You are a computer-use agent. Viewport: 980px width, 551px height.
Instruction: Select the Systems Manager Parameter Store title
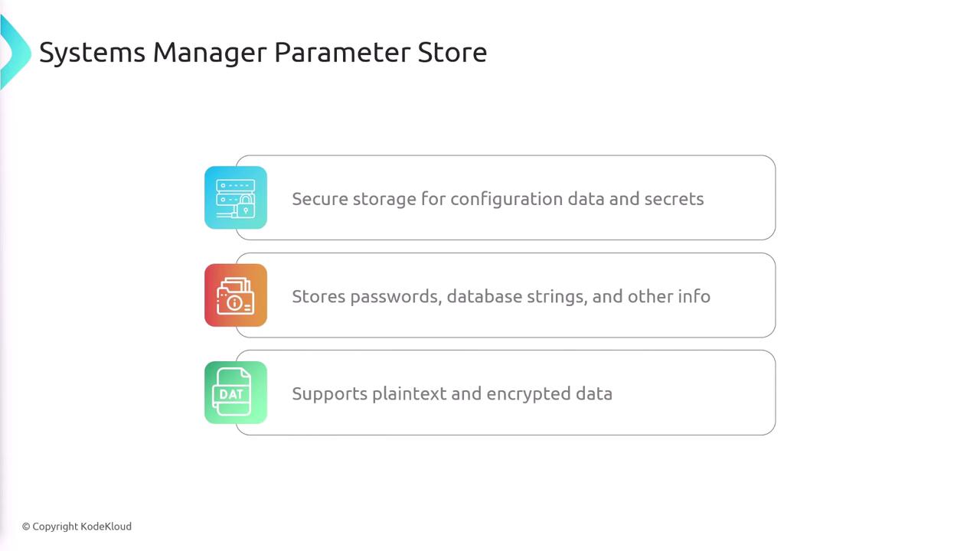(x=263, y=52)
